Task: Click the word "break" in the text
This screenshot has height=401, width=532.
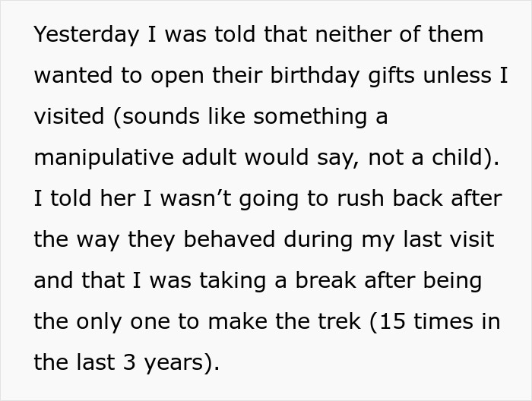Action: [x=312, y=281]
